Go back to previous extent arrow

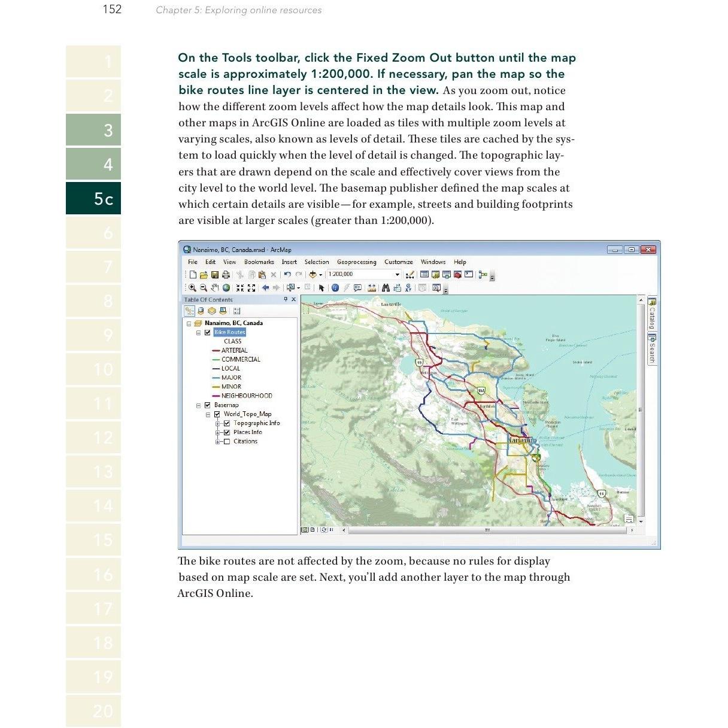[265, 288]
